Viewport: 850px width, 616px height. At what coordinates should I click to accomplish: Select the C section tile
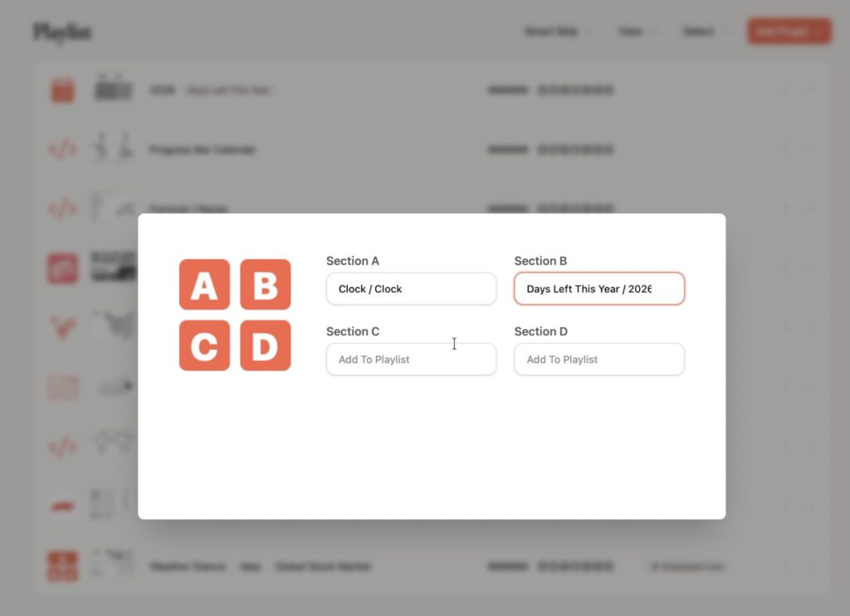click(x=204, y=345)
